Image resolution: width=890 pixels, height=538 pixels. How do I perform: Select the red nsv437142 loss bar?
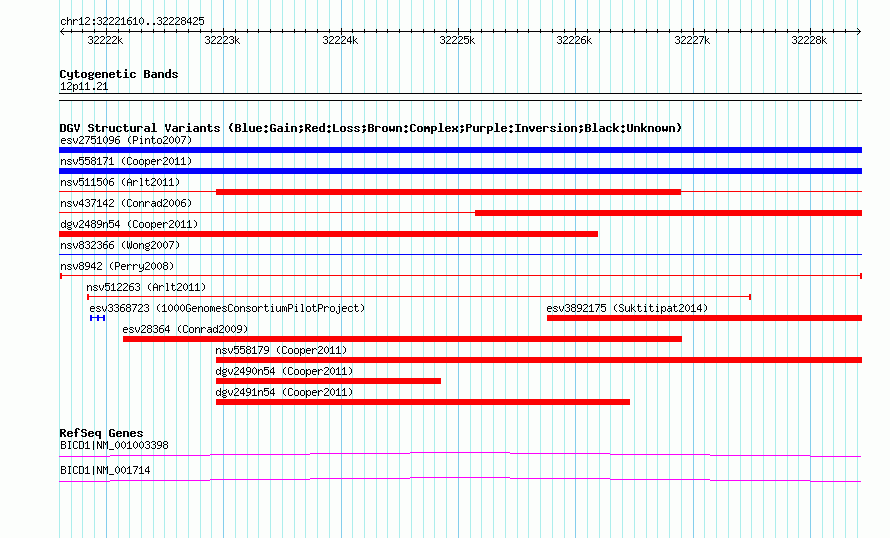coord(669,213)
